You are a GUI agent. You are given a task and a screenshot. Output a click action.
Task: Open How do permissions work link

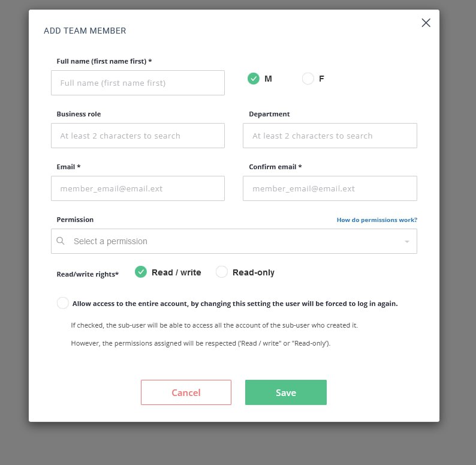point(376,220)
